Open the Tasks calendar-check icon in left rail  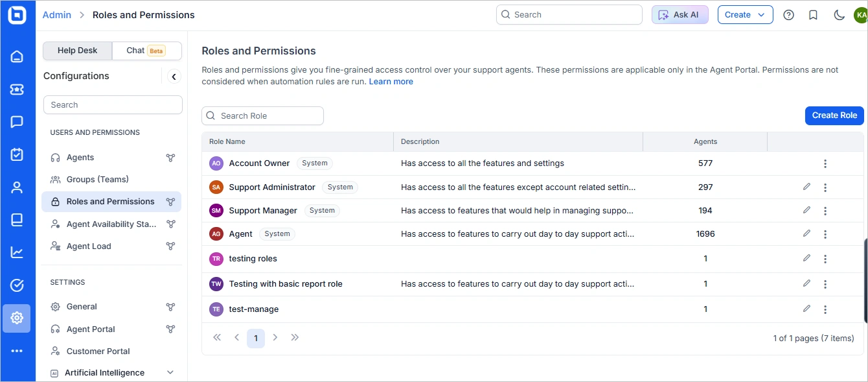[x=17, y=154]
